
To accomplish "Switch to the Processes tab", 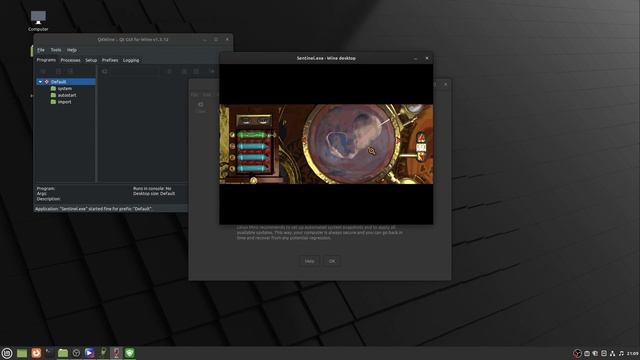I will [70, 60].
